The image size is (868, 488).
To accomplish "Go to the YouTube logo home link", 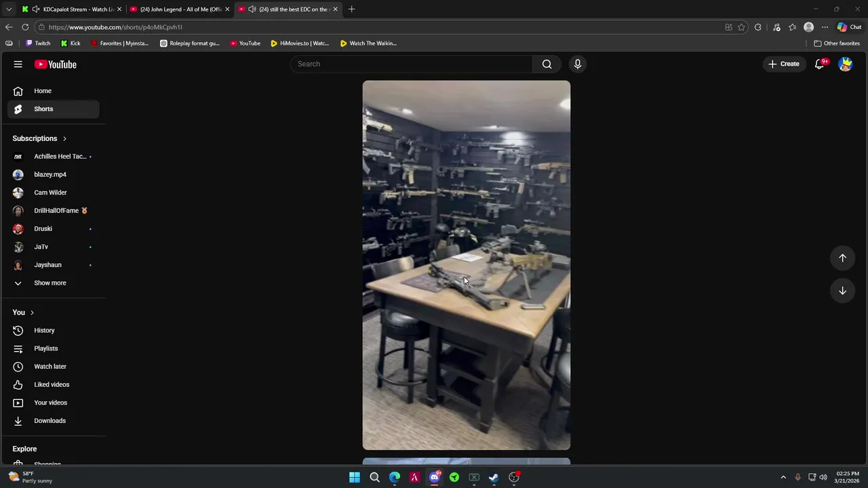I will (56, 64).
